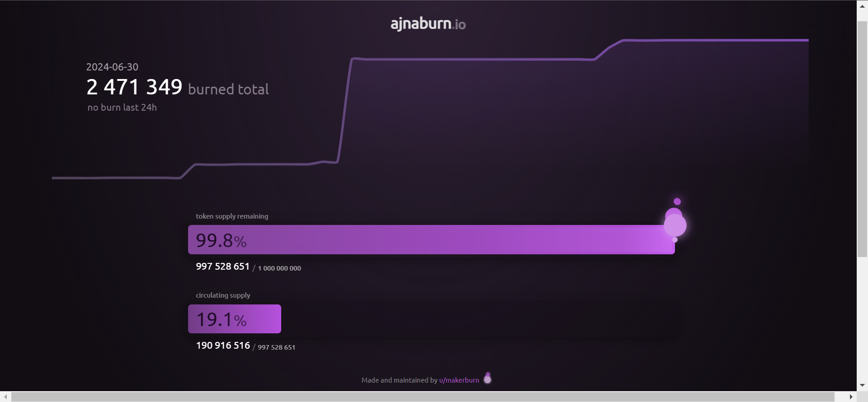Viewport: 868px width, 402px height.
Task: Click the horizontal scrollbar right arrow
Action: click(x=851, y=397)
